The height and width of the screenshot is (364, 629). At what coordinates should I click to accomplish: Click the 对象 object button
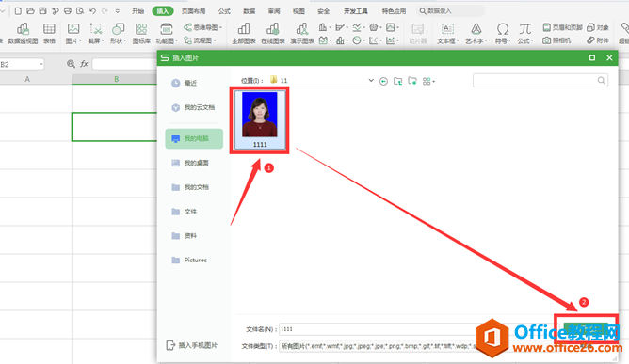598,27
